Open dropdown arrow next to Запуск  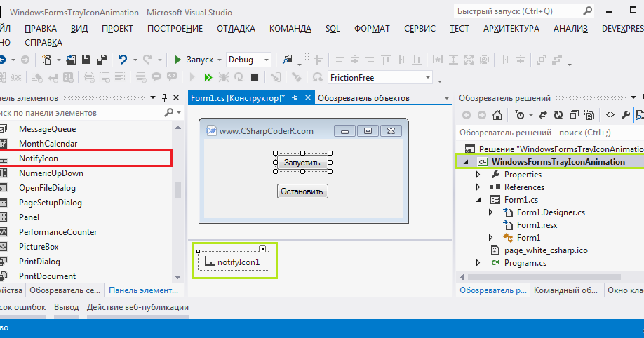(220, 60)
